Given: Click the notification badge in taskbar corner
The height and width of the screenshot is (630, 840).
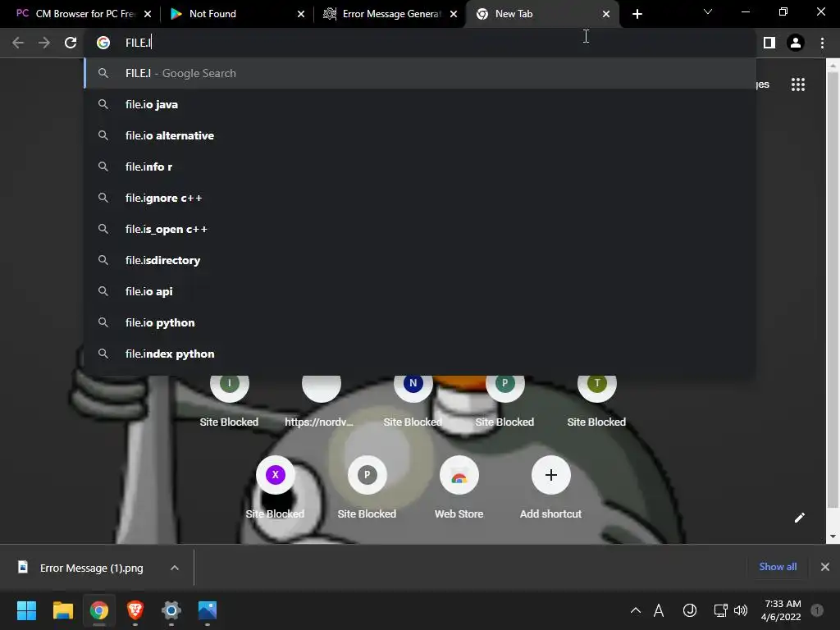Looking at the screenshot, I should click(817, 609).
